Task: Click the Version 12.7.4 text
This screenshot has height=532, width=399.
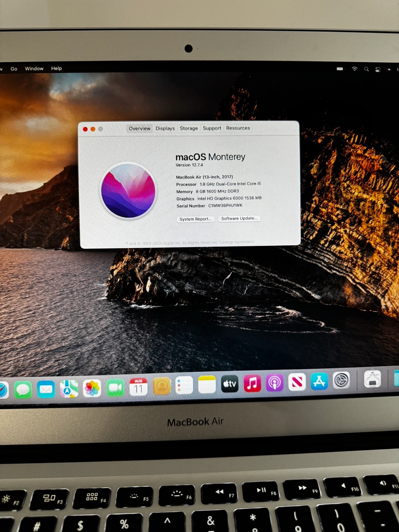Action: 189,165
